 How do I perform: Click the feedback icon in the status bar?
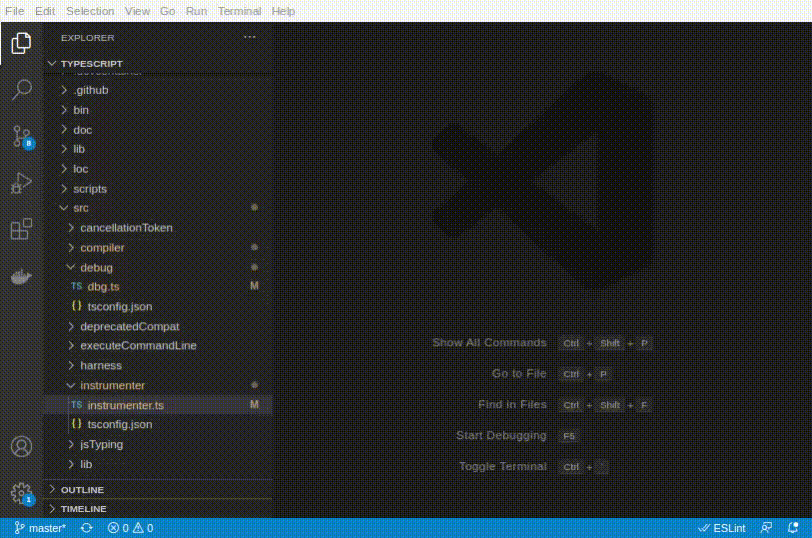pos(766,528)
